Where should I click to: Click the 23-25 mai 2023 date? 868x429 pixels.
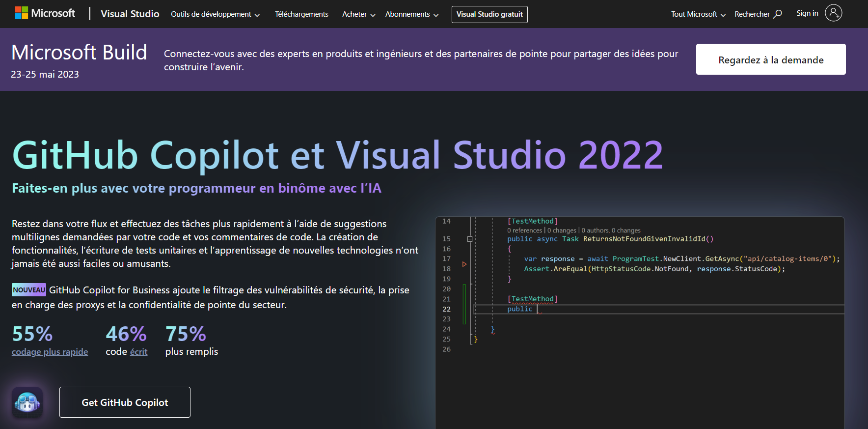pos(45,74)
